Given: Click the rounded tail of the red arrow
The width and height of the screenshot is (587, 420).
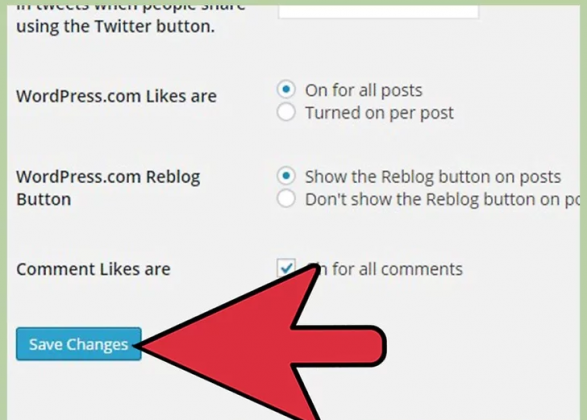Looking at the screenshot, I should (x=369, y=346).
